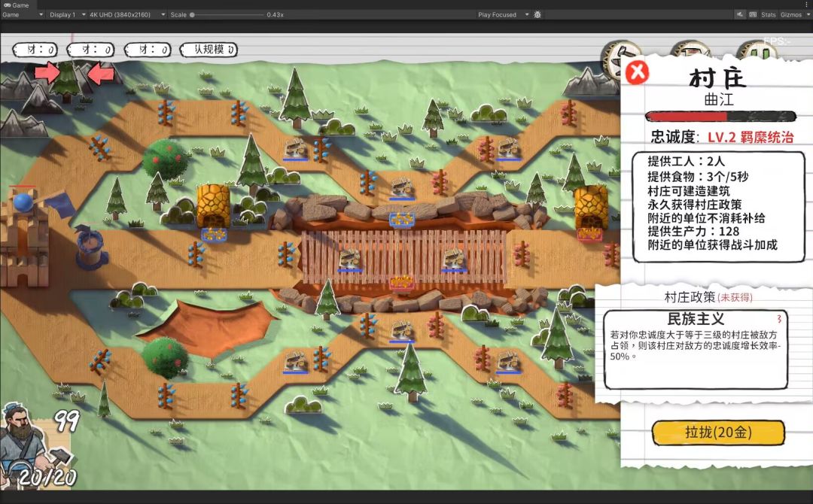The image size is (813, 504).
Task: Click the 村庄 panel title
Action: [718, 78]
